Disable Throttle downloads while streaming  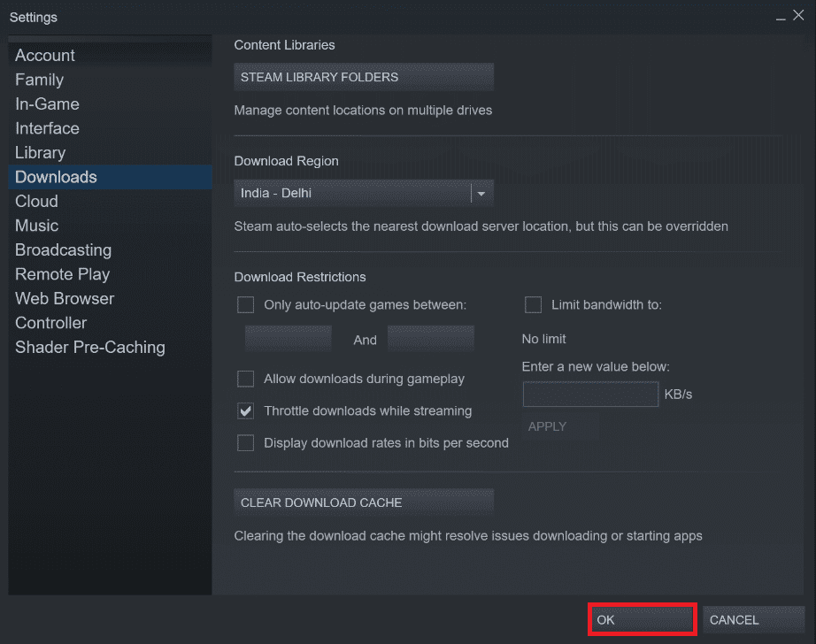245,410
